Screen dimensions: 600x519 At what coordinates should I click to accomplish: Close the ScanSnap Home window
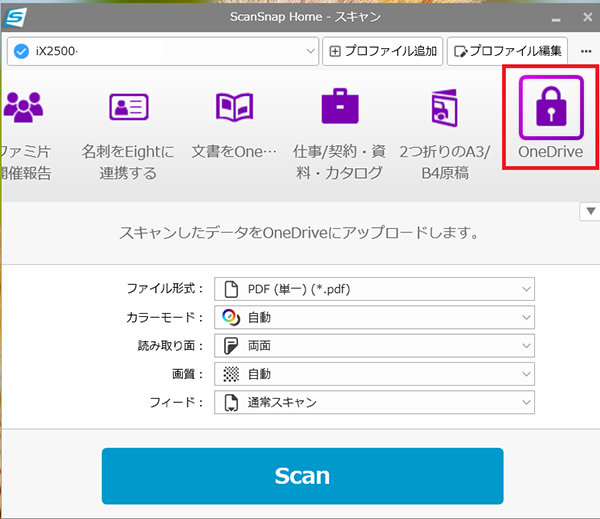587,17
